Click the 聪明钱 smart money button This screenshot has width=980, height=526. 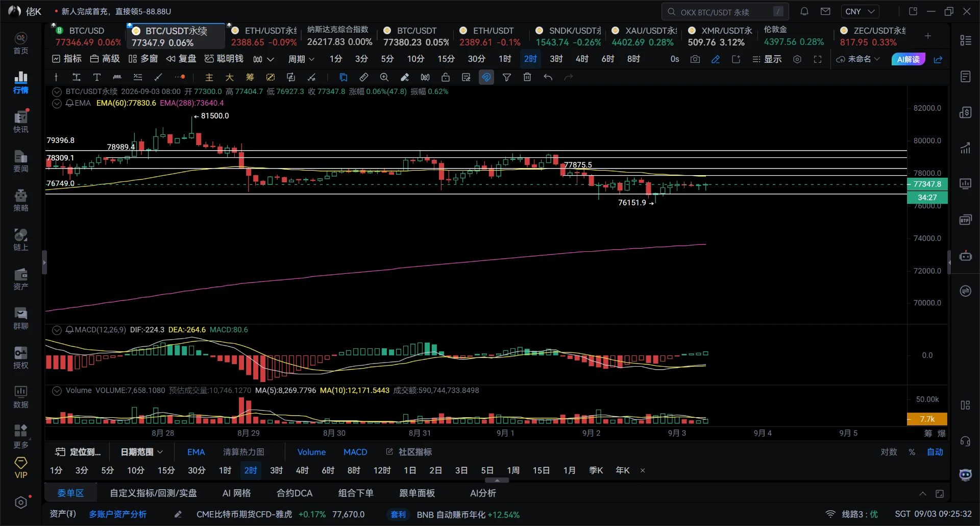pyautogui.click(x=224, y=59)
